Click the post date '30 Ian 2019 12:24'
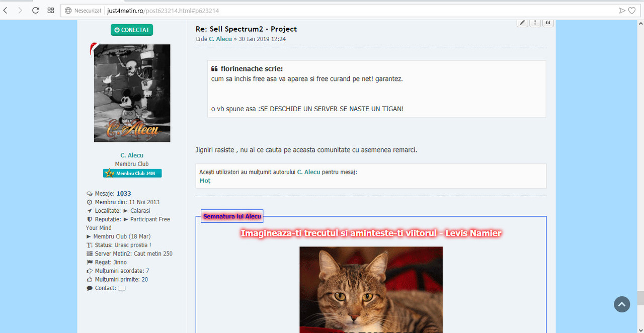This screenshot has width=644, height=333. click(262, 39)
